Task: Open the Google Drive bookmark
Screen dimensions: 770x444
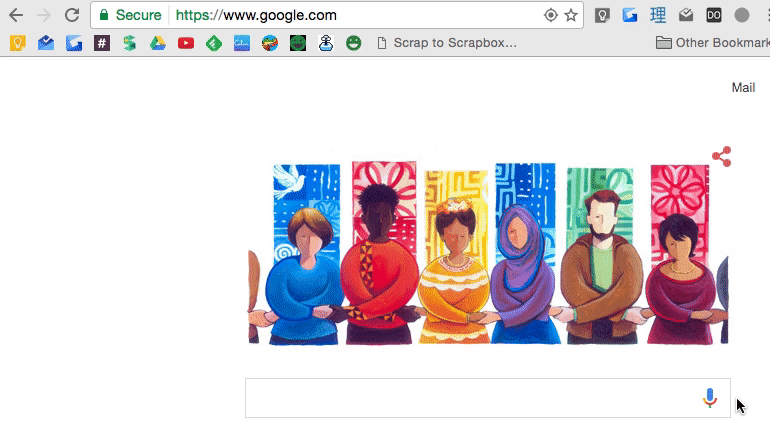Action: [158, 43]
